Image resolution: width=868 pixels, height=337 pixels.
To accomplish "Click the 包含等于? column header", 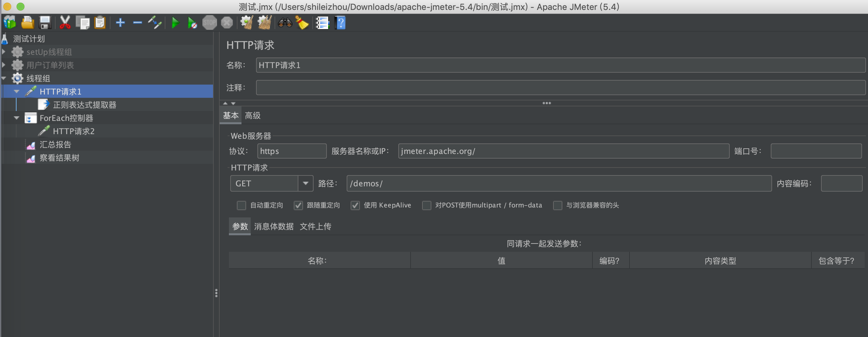I will [x=838, y=260].
